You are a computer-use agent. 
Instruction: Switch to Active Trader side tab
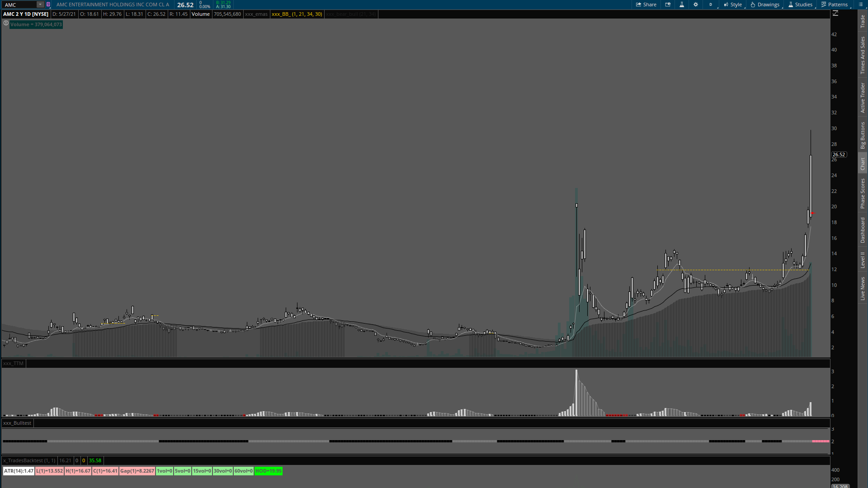[x=863, y=97]
